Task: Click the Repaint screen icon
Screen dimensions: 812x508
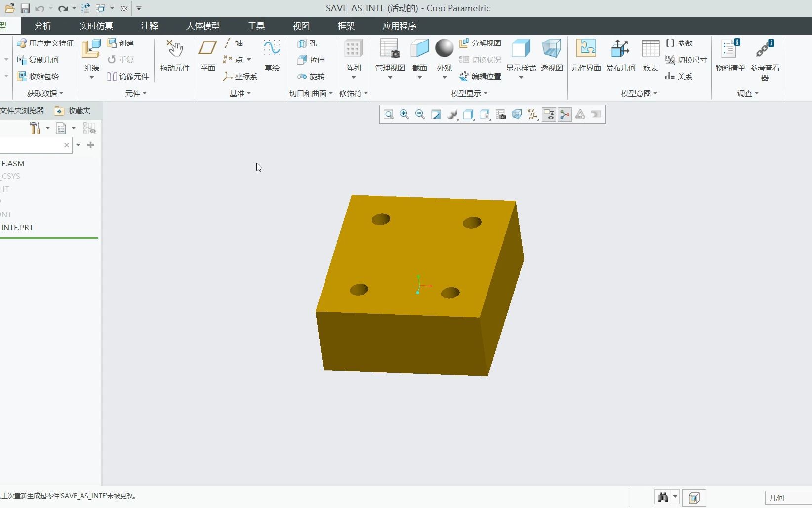Action: pyautogui.click(x=436, y=115)
